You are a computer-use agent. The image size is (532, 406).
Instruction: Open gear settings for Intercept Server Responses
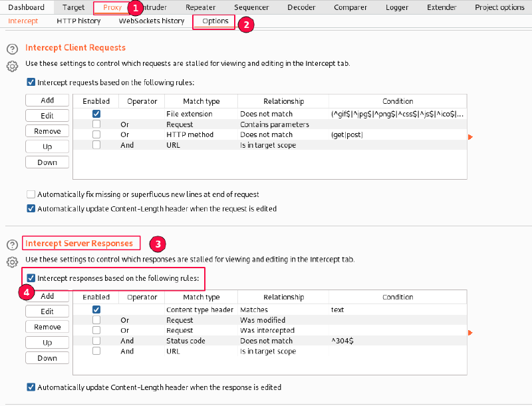pos(11,262)
